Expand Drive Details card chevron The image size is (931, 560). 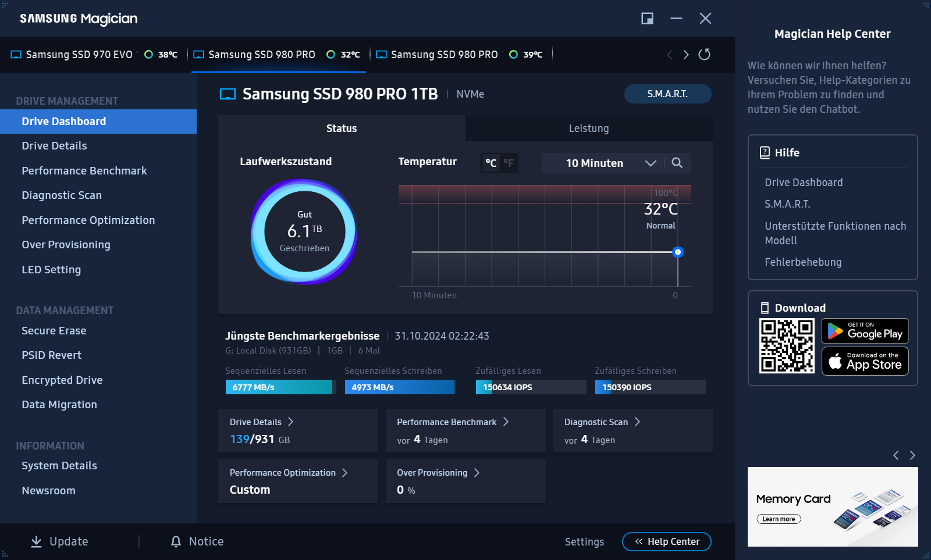(x=290, y=422)
